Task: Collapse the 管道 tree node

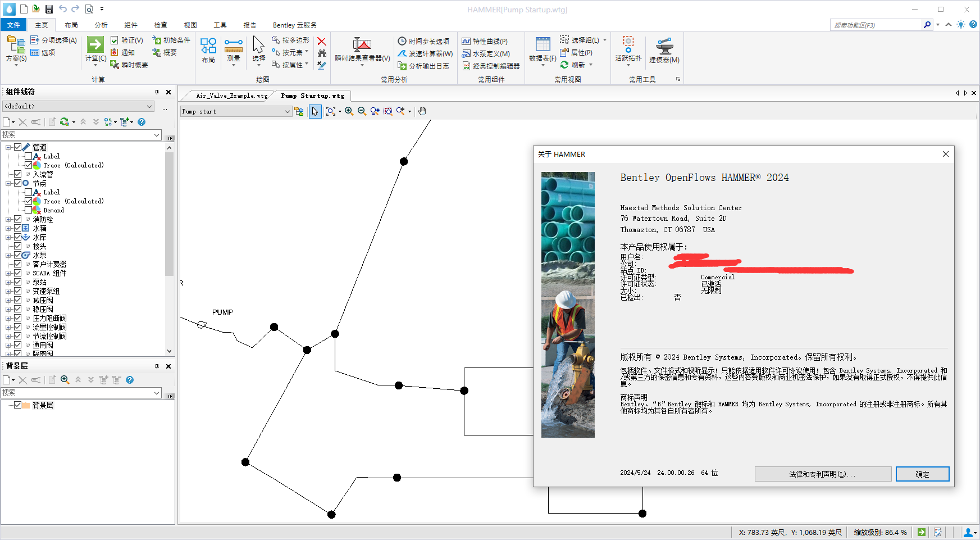Action: (x=8, y=147)
